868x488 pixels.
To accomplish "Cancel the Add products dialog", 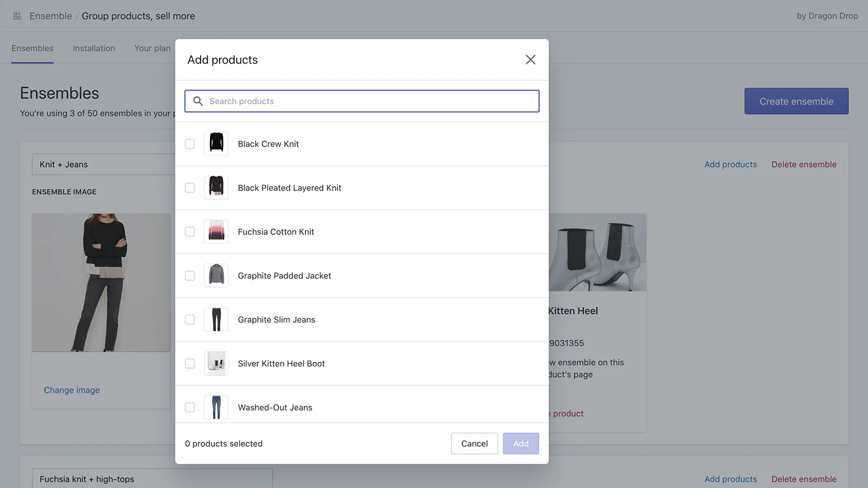I will (474, 444).
